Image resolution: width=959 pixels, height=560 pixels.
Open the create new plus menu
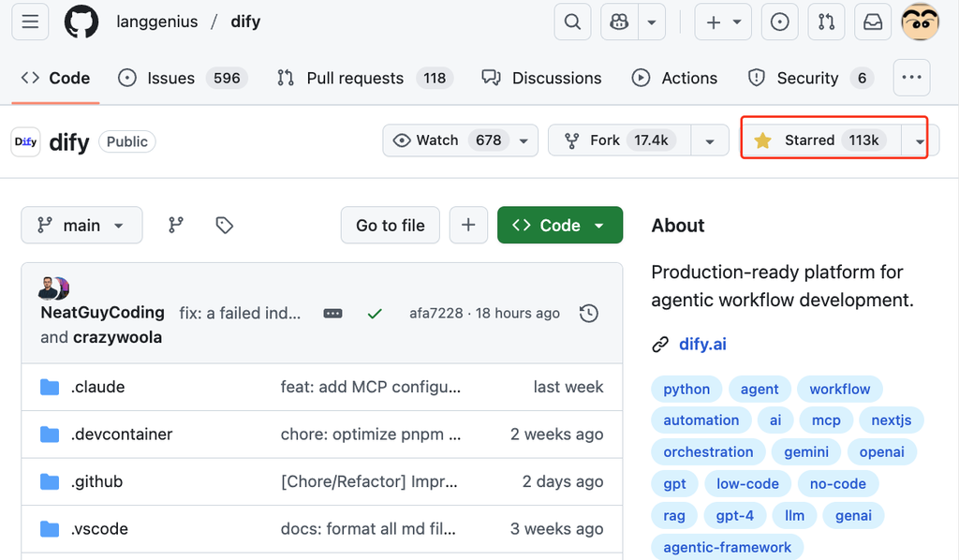(x=723, y=22)
